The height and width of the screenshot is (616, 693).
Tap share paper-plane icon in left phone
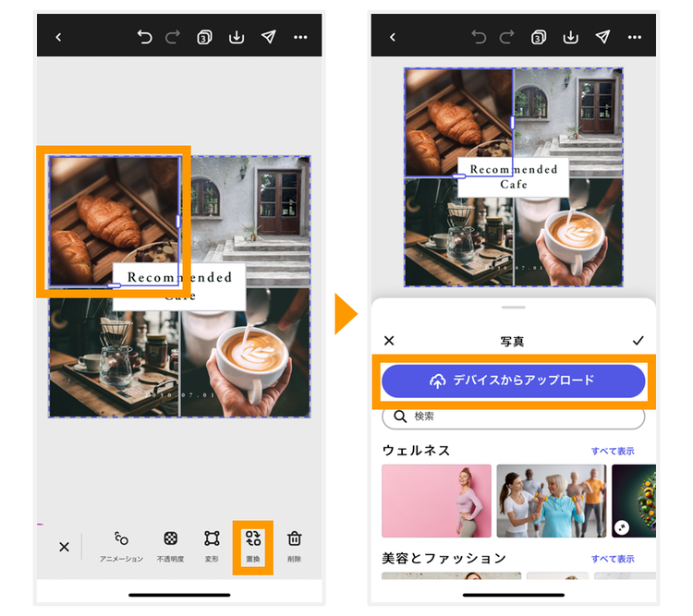(x=268, y=37)
